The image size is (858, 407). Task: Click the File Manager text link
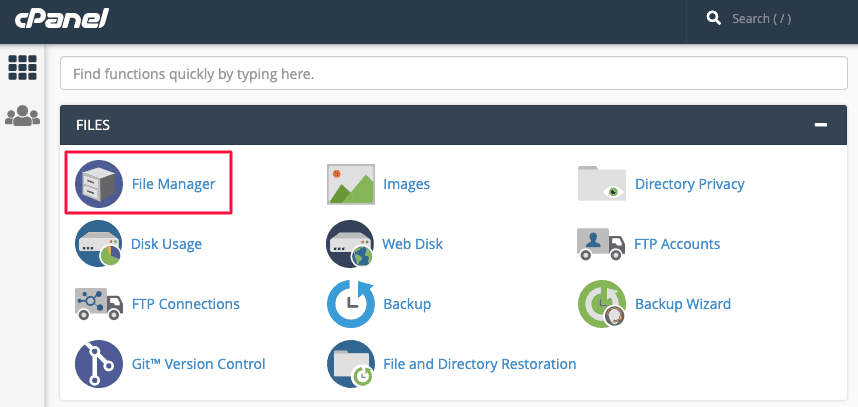click(173, 184)
